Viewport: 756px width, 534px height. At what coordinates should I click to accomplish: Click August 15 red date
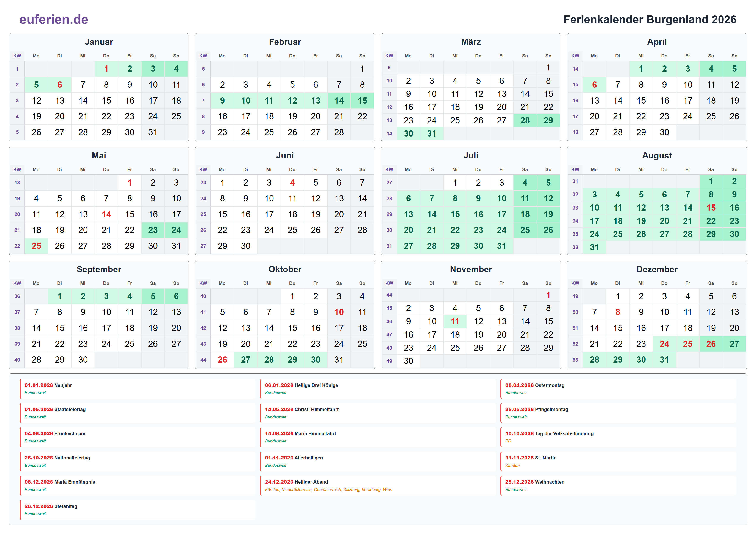711,208
